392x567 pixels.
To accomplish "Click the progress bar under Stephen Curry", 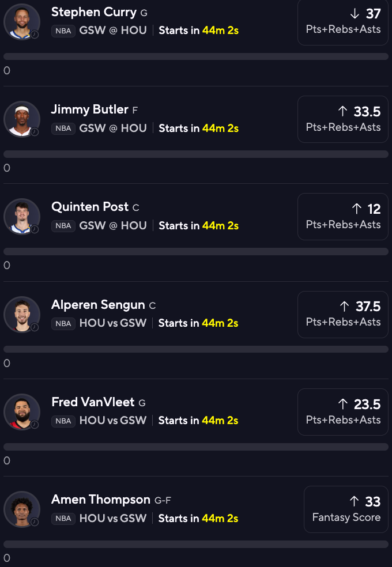I will 196,56.
